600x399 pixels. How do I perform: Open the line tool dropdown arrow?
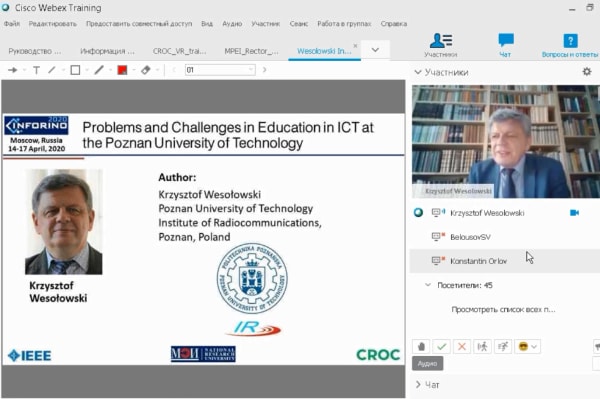click(x=63, y=70)
